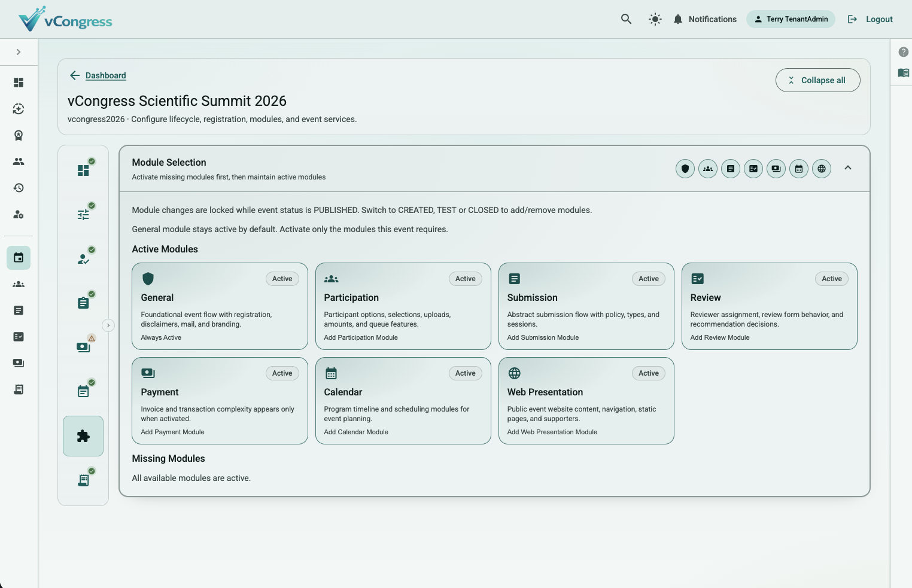Click Add Payment Module

point(172,432)
